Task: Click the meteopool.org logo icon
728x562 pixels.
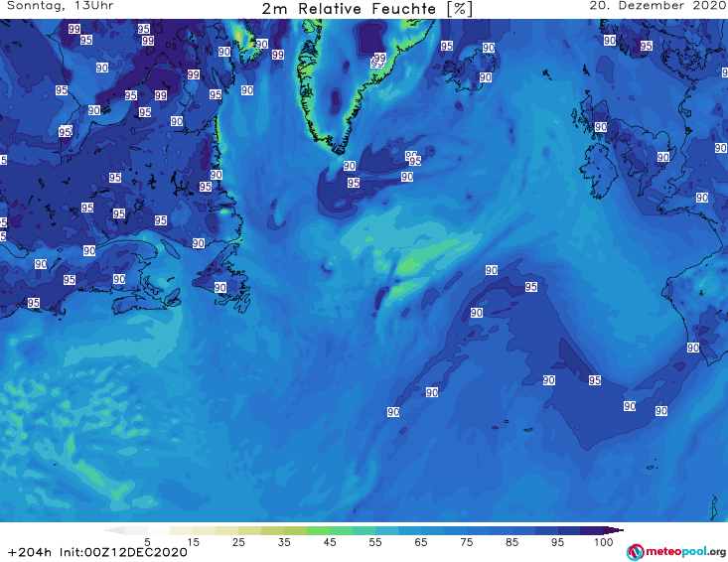Action: tap(636, 552)
